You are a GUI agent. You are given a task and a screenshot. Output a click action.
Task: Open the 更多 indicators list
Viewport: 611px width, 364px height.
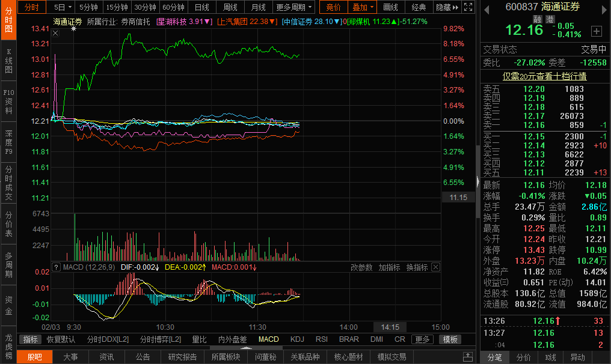[x=422, y=339]
